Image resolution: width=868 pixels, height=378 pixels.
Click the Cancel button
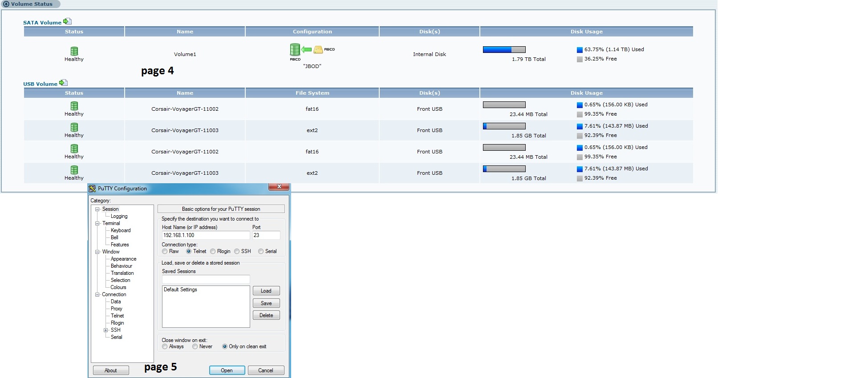point(266,370)
